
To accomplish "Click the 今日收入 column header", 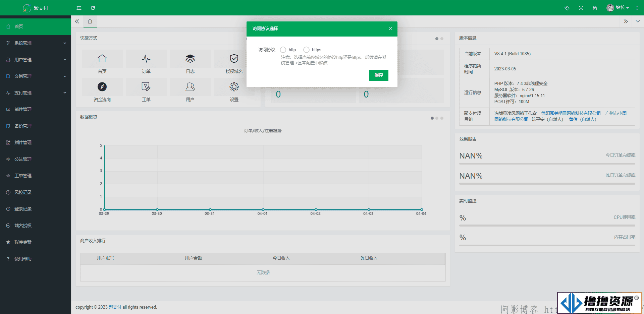I will (281, 258).
